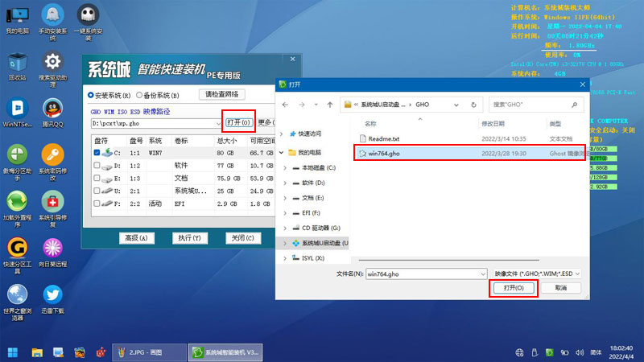
Task: Select EFI (F:) in the navigation tree
Action: point(311,212)
